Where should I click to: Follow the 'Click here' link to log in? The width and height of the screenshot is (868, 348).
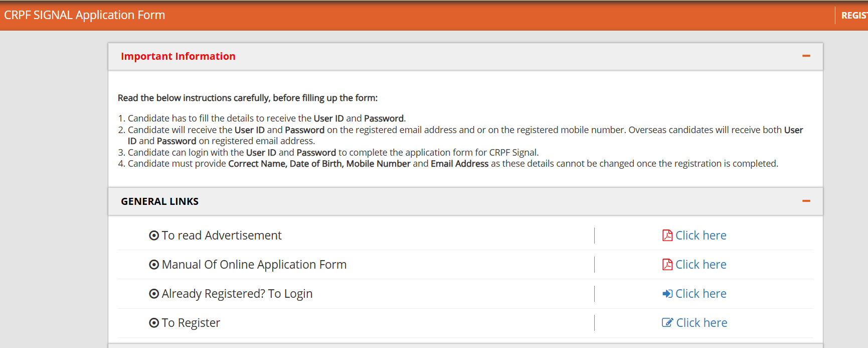(x=701, y=294)
